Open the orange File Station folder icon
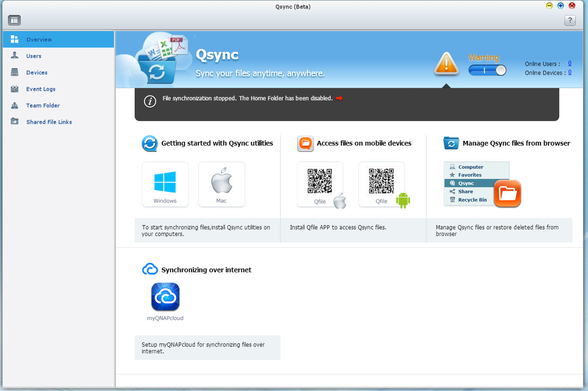 (507, 193)
